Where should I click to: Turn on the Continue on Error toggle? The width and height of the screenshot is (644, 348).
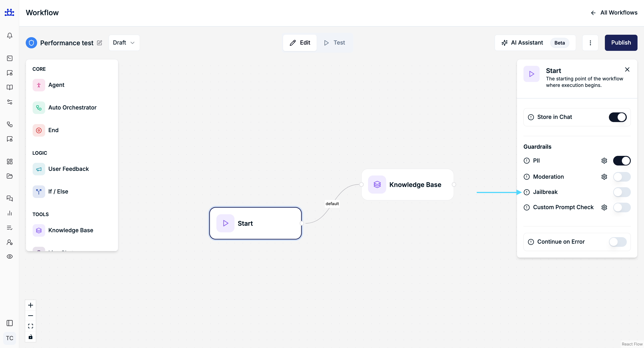pos(617,242)
